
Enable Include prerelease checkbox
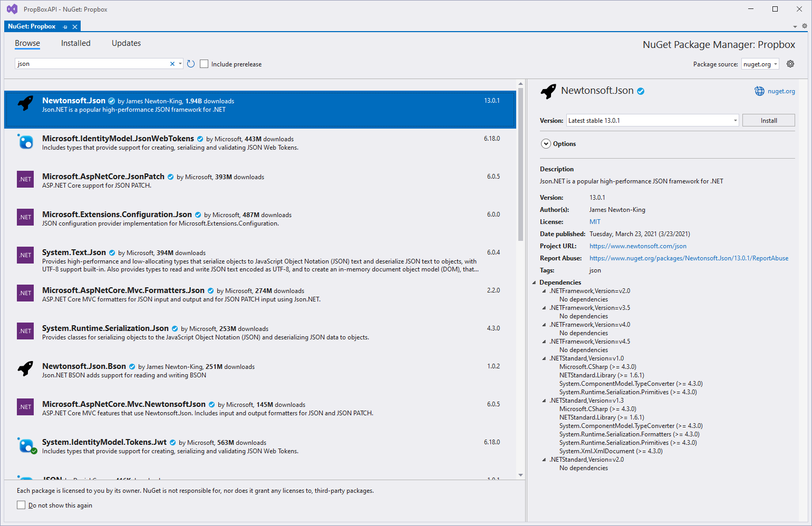pyautogui.click(x=204, y=64)
